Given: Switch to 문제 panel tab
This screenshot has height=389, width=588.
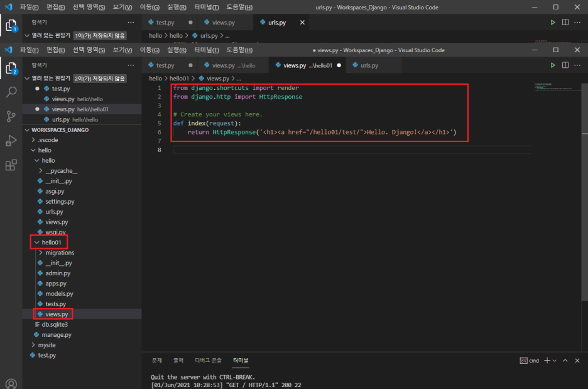Looking at the screenshot, I should coord(157,361).
